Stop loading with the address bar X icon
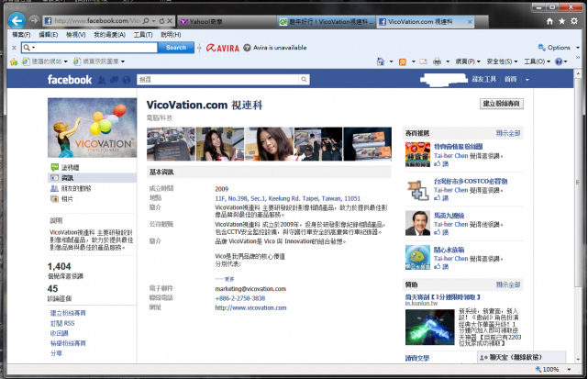The height and width of the screenshot is (379, 588). (170, 21)
